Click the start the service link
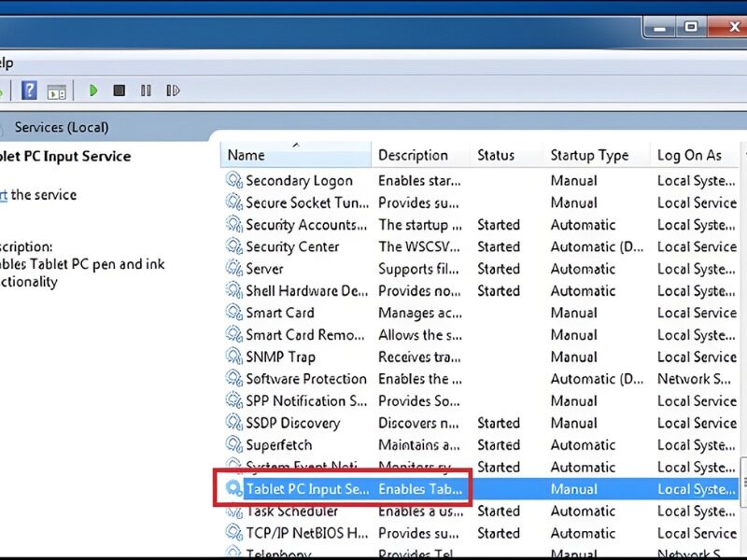 tap(5, 195)
